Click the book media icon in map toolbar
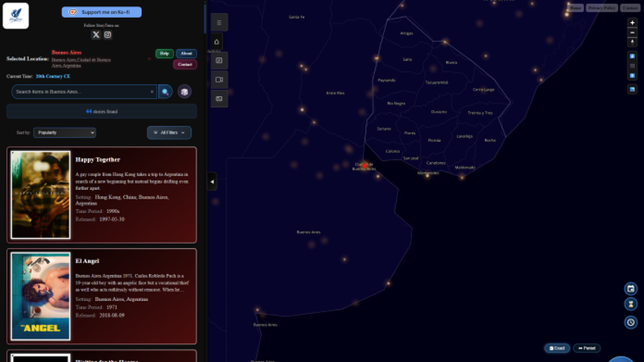The image size is (644, 362). pos(219,60)
